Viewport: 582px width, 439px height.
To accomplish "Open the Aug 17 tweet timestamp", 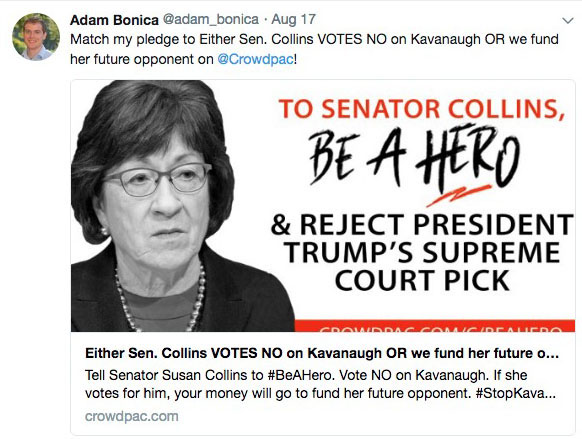I will pyautogui.click(x=294, y=19).
